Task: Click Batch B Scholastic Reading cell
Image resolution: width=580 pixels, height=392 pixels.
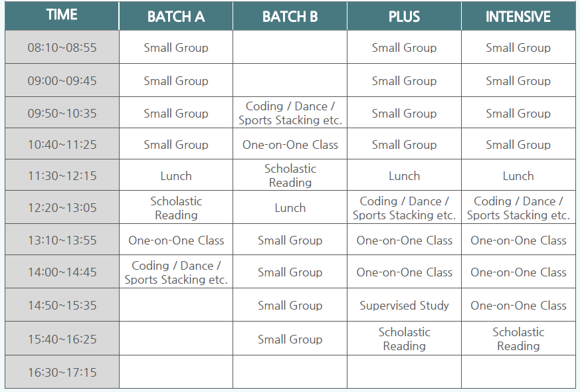Action: (290, 175)
